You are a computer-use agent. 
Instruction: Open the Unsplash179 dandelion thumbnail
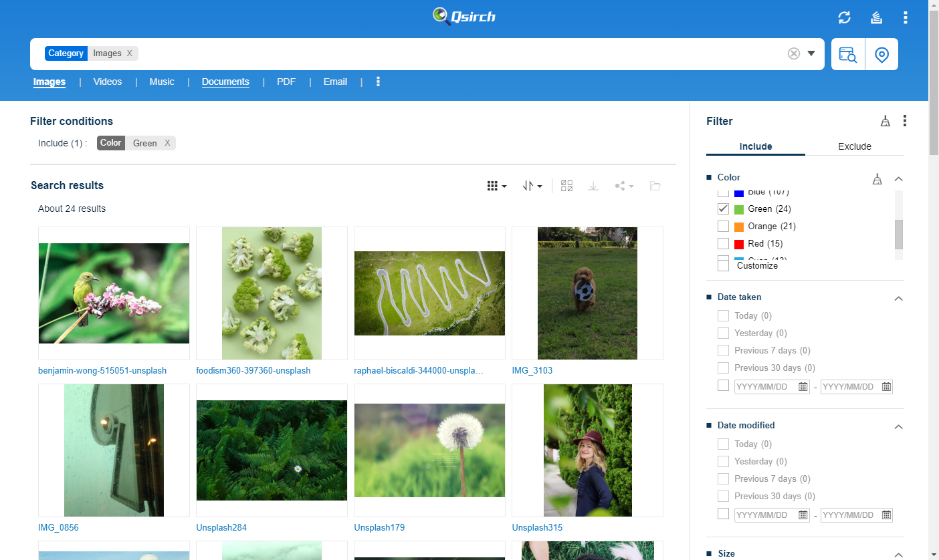click(429, 450)
